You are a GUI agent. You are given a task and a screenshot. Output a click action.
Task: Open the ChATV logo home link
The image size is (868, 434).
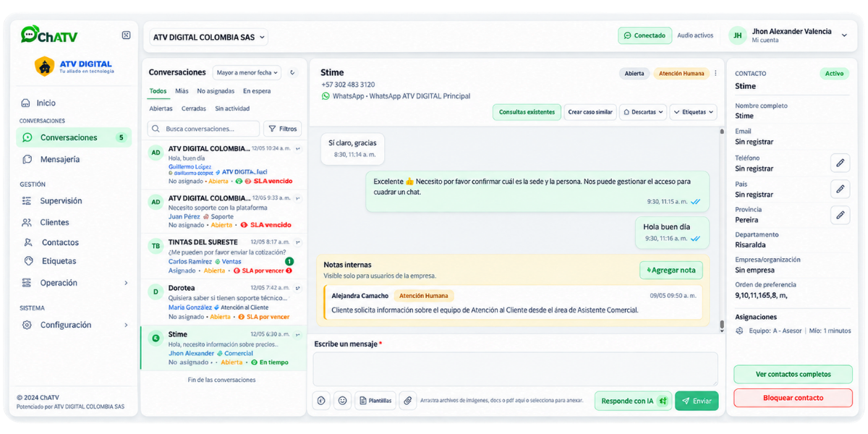click(x=49, y=35)
